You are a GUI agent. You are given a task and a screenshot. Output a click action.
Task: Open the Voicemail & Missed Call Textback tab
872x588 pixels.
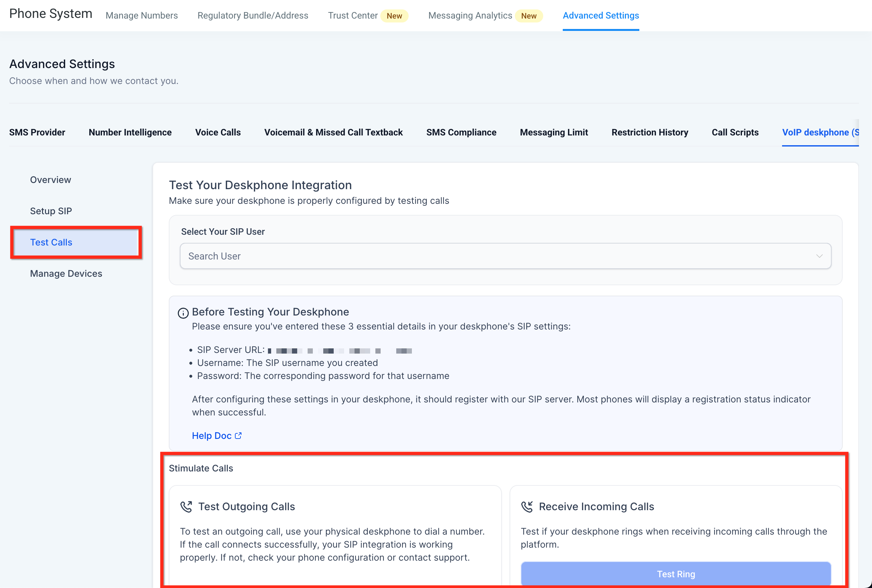[x=333, y=133]
